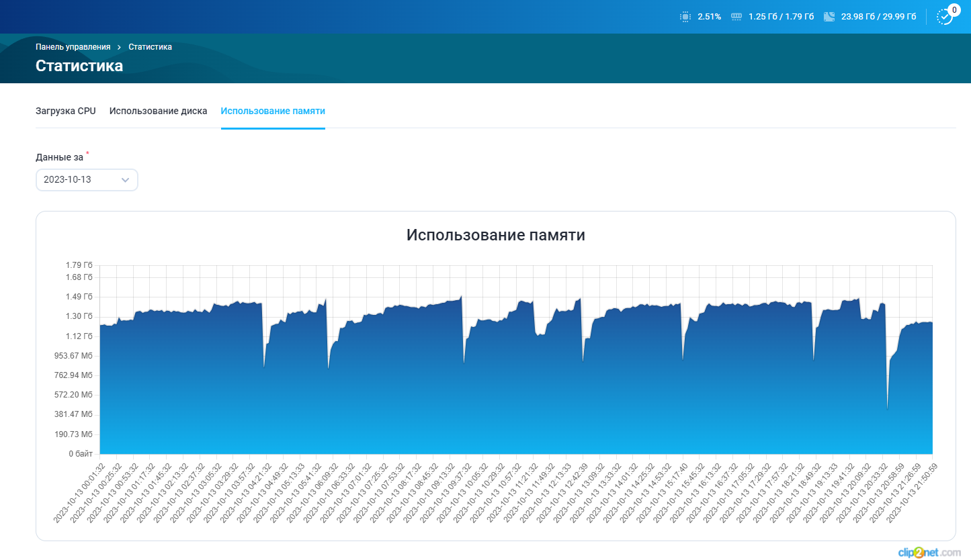Click the memory peak near 09:37 on chart
This screenshot has height=560, width=971.
[x=461, y=295]
